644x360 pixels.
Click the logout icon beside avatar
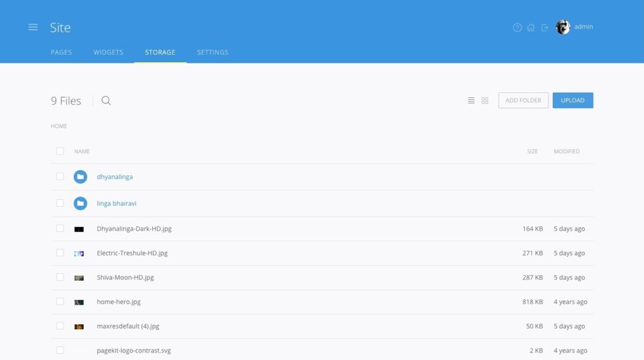pyautogui.click(x=545, y=28)
